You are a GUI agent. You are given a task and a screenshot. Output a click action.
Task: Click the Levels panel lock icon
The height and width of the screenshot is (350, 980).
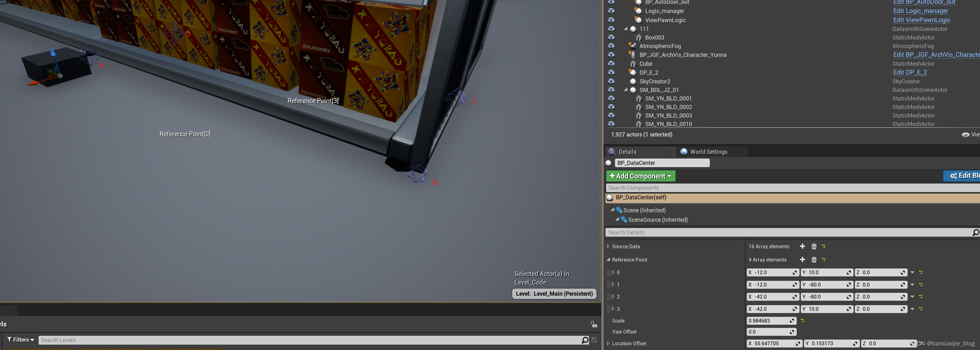[593, 324]
